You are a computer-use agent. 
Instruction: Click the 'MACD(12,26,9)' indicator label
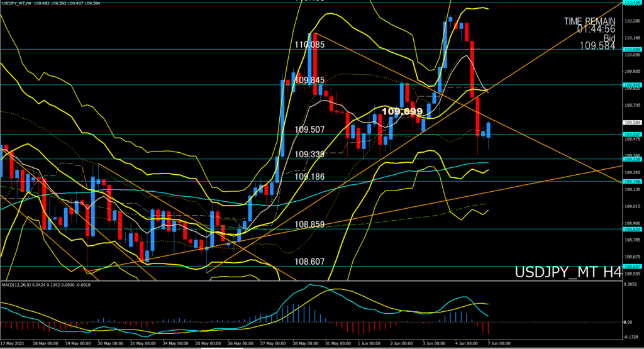[x=17, y=284]
